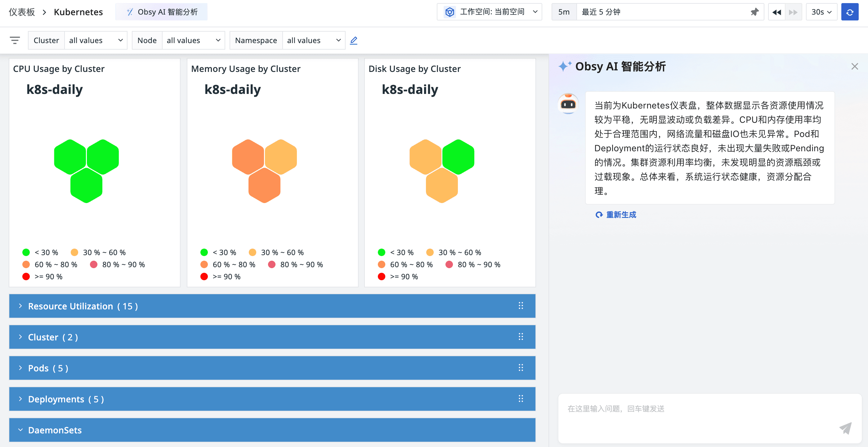The height and width of the screenshot is (447, 868).
Task: Click drag handle dots on Pods row
Action: [x=521, y=368]
